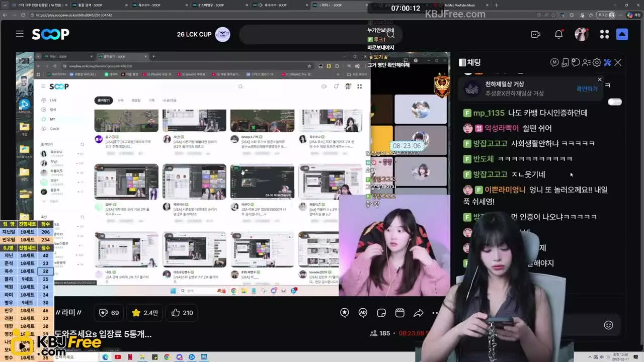Click the search bar magnifier icon
644x362 pixels.
pyautogui.click(x=390, y=34)
